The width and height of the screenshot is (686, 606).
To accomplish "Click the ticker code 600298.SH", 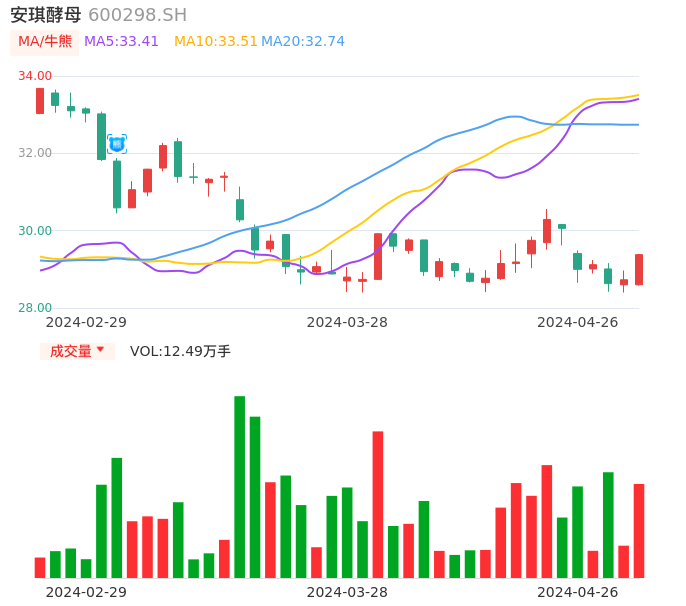I will (137, 15).
